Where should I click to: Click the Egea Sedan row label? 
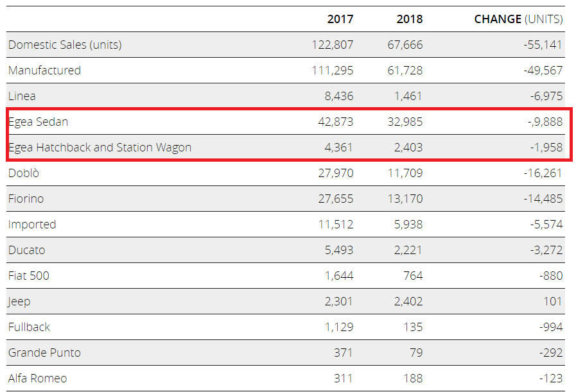point(38,122)
